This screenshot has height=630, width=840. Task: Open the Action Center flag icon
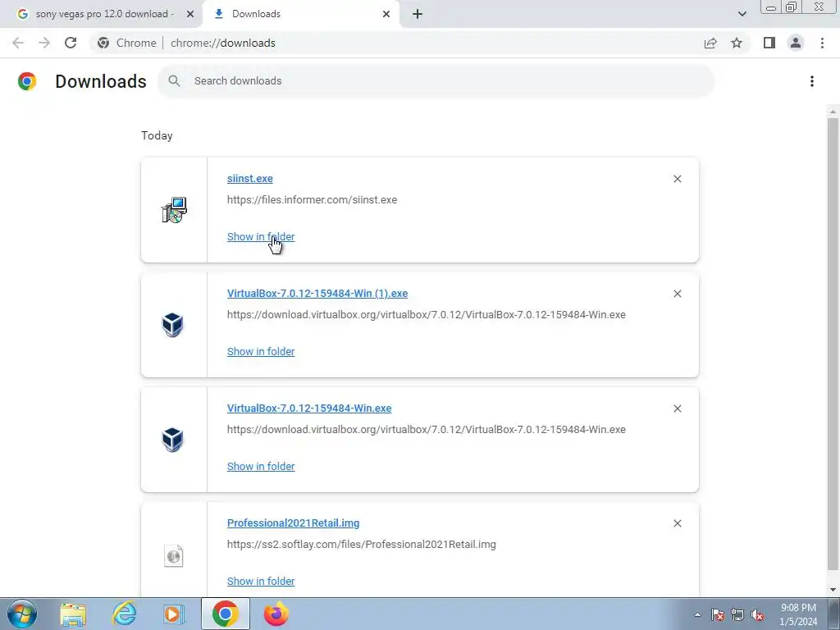718,614
